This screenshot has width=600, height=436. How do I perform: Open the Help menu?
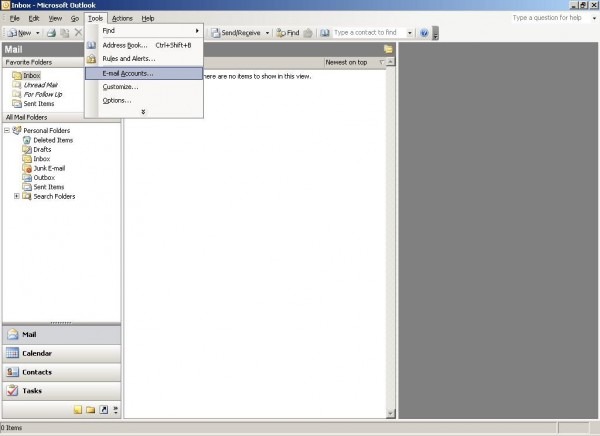148,18
